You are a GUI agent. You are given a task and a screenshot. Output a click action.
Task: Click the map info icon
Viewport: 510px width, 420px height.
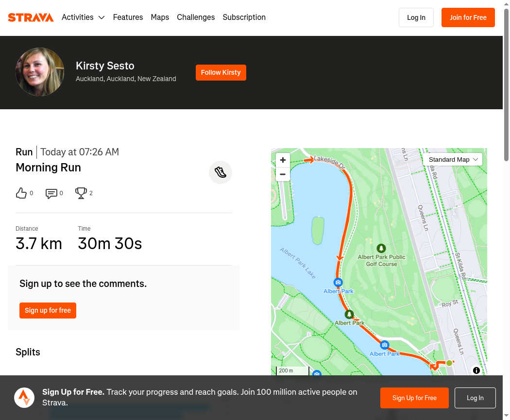pyautogui.click(x=476, y=370)
